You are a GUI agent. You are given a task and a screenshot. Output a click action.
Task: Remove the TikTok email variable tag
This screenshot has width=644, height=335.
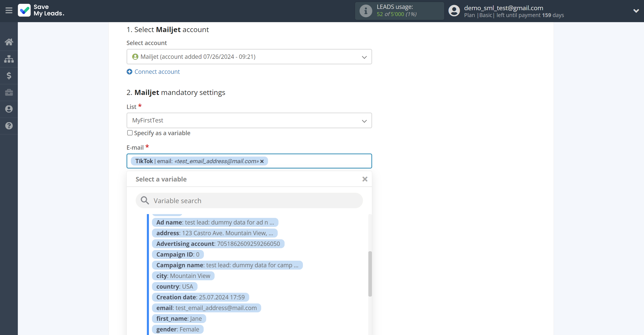(262, 161)
